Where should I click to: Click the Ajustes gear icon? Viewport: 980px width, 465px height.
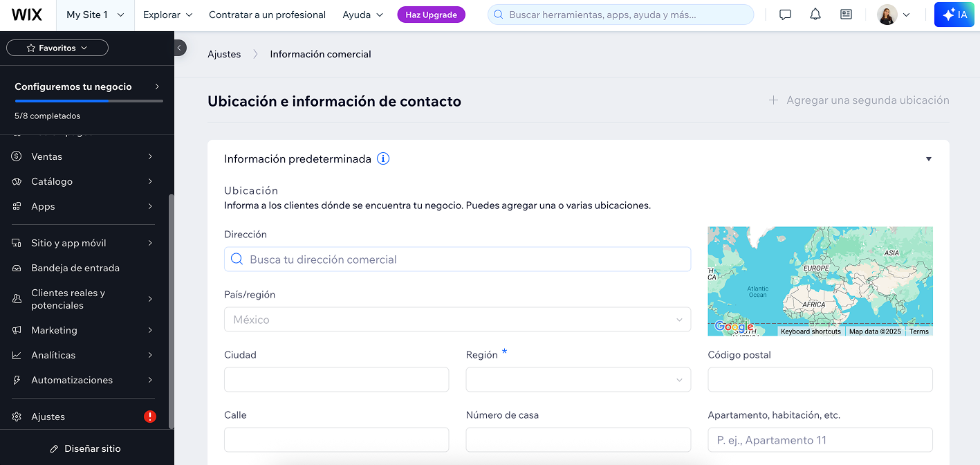click(17, 417)
